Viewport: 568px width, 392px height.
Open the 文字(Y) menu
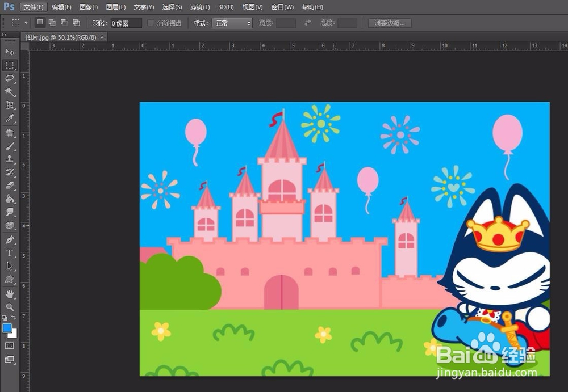click(144, 7)
